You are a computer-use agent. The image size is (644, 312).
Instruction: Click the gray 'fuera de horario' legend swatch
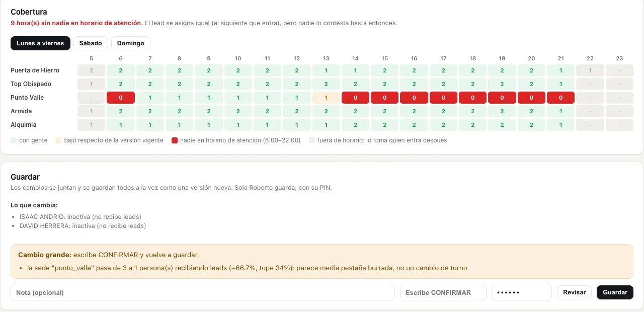click(312, 140)
